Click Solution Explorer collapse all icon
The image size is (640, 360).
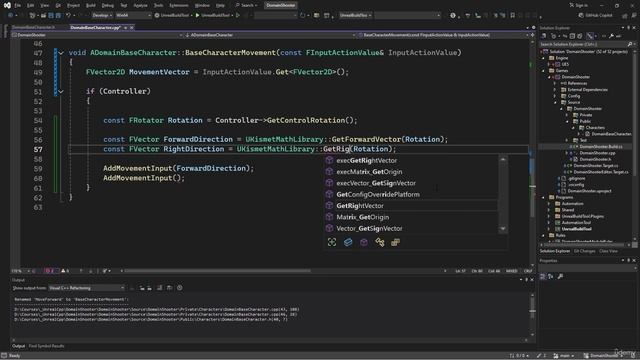(x=572, y=36)
